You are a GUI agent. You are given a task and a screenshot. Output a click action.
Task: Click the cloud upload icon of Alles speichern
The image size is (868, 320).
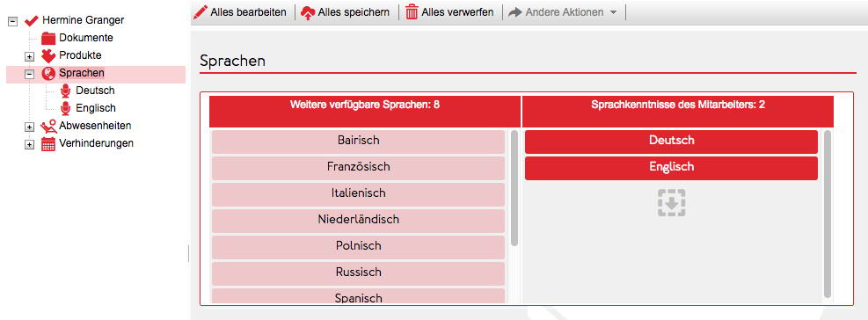(308, 12)
